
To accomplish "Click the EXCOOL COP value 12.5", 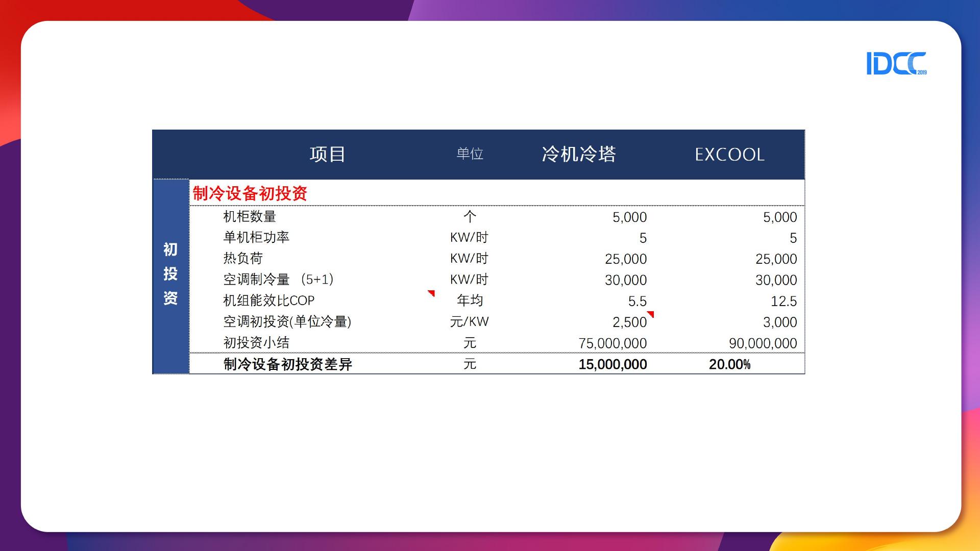I will point(783,302).
